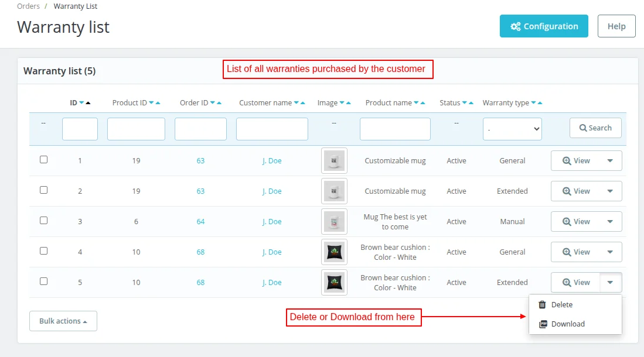Click the descending sort arrow on Product ID
This screenshot has height=357, width=644.
pos(151,102)
